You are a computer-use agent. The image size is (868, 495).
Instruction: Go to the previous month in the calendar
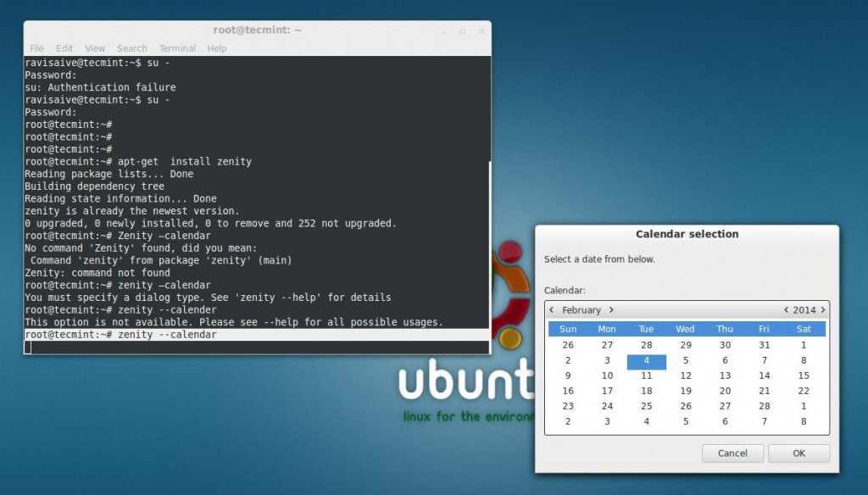click(552, 309)
